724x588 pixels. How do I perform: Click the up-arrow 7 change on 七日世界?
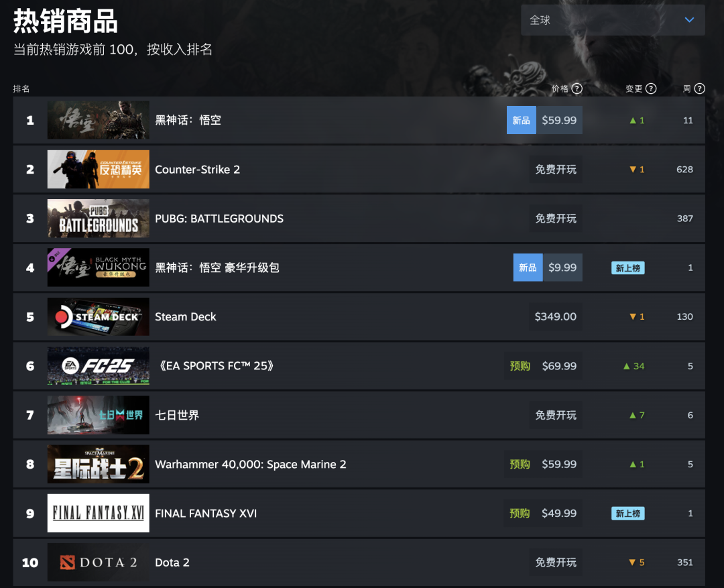point(637,415)
